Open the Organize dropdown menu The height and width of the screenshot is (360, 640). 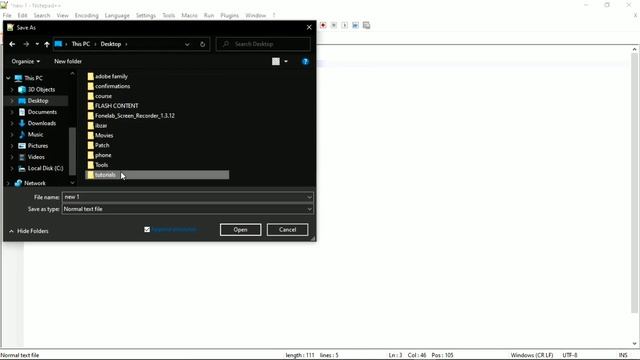(x=26, y=61)
